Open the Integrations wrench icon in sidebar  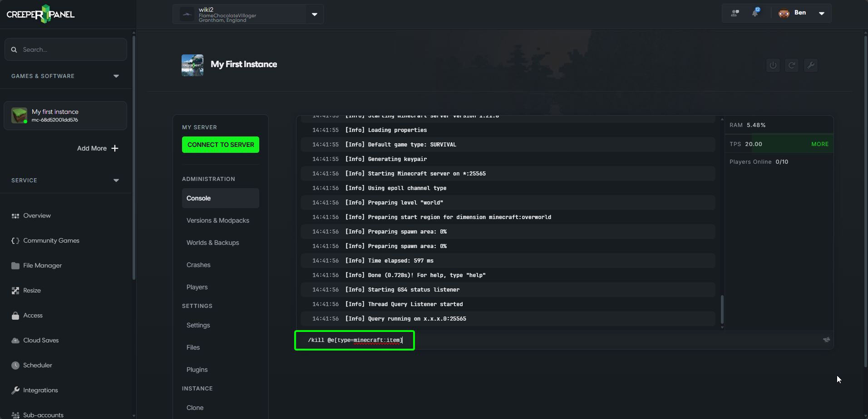tap(15, 390)
